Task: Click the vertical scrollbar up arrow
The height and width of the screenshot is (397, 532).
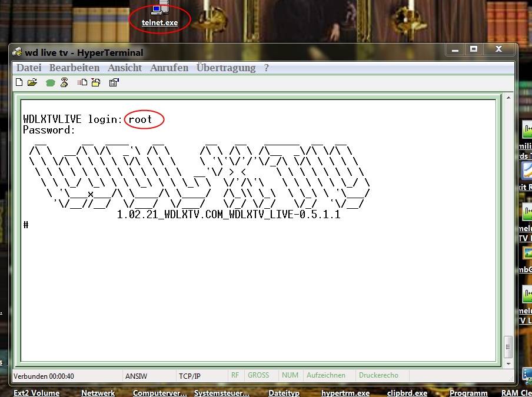Action: pyautogui.click(x=508, y=98)
